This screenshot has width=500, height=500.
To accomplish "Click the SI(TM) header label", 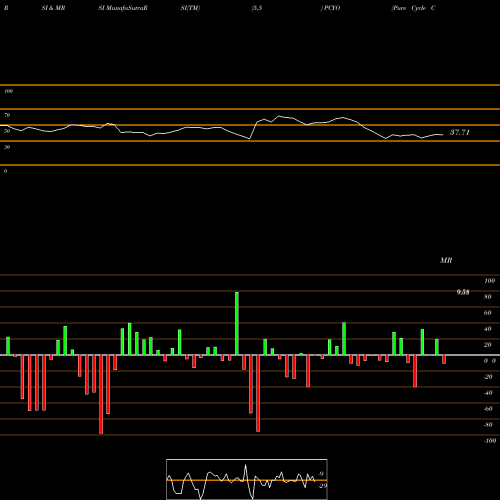I will pyautogui.click(x=190, y=8).
